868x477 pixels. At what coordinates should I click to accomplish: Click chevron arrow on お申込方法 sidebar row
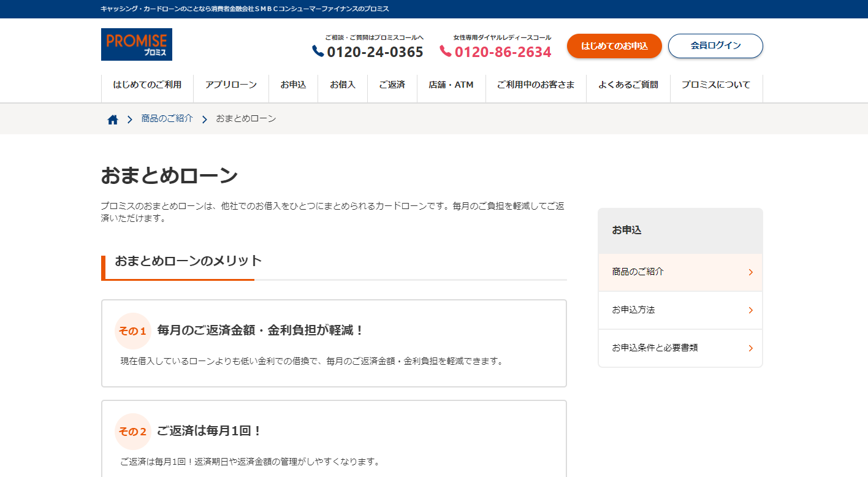tap(751, 310)
